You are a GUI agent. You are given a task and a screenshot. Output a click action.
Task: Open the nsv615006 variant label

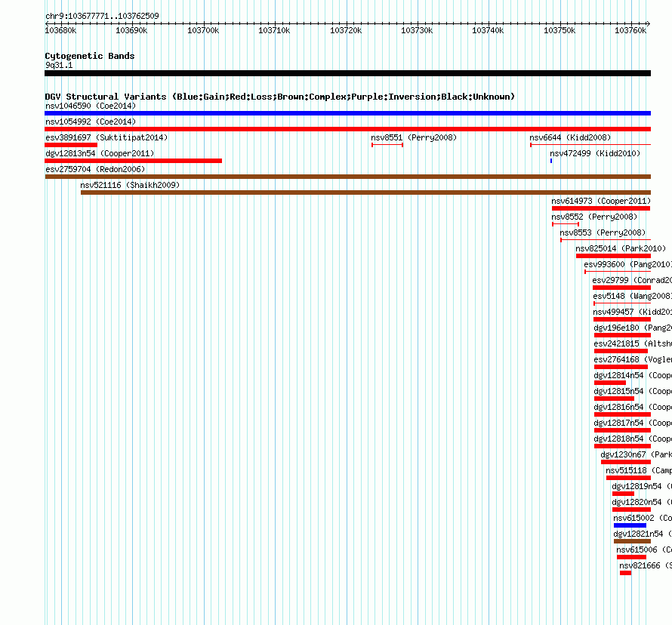point(644,550)
